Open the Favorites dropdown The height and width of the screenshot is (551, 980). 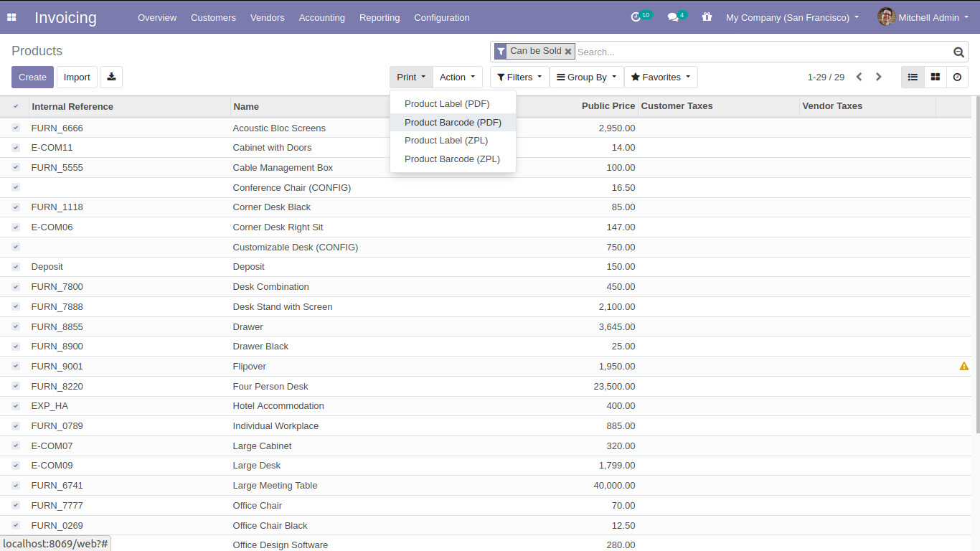(661, 77)
